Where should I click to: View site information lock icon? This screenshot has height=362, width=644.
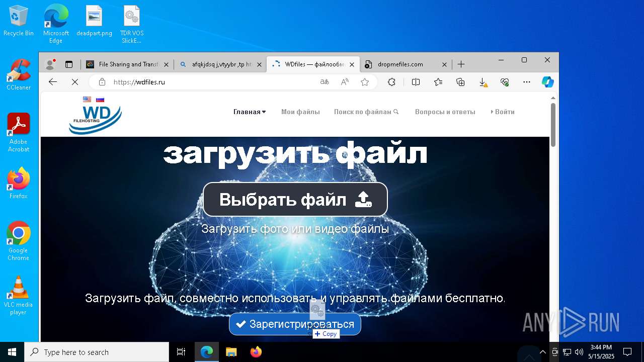pyautogui.click(x=102, y=82)
